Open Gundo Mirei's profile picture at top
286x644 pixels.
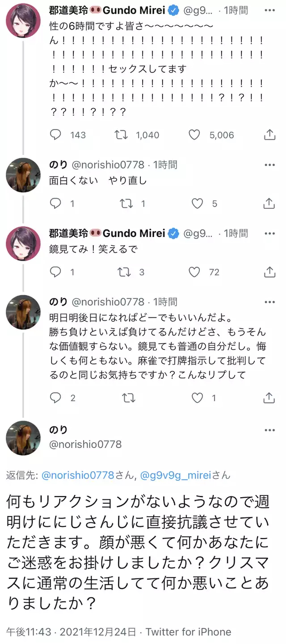pos(23,21)
